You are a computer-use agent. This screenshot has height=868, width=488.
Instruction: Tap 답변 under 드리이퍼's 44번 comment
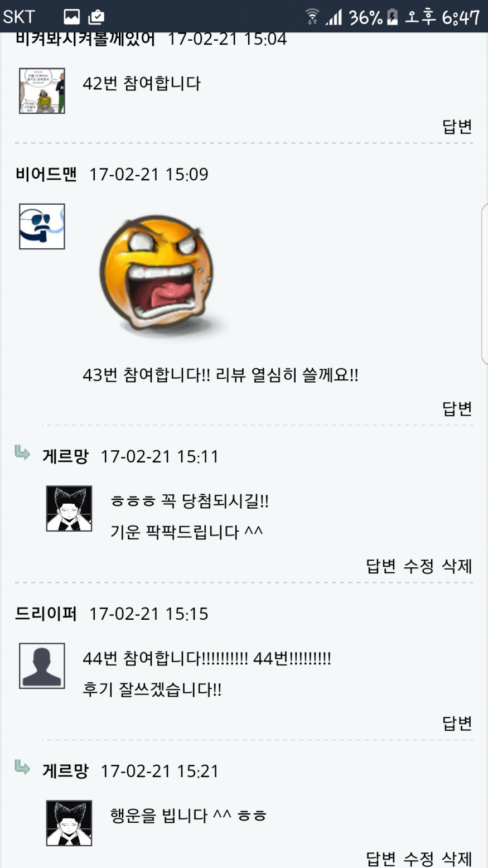pos(457,724)
